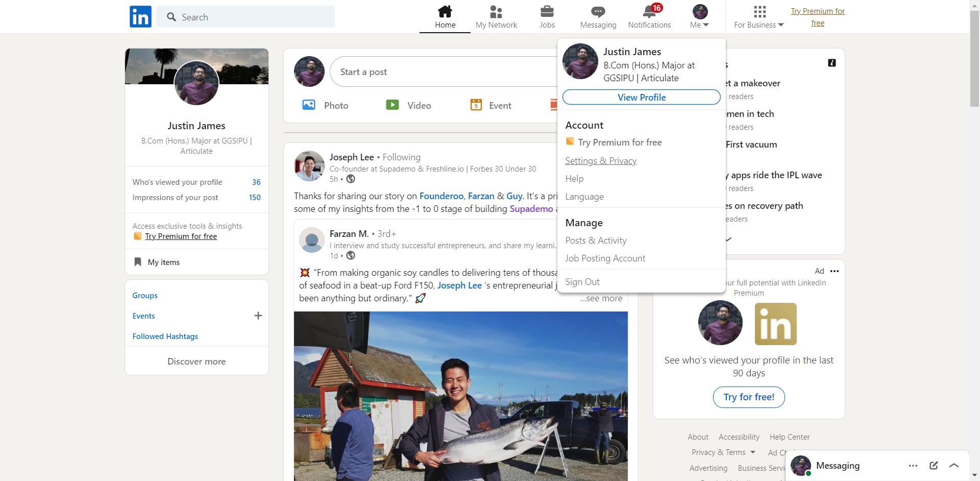The width and height of the screenshot is (980, 481).
Task: Click the info icon in news panel
Action: tap(832, 63)
